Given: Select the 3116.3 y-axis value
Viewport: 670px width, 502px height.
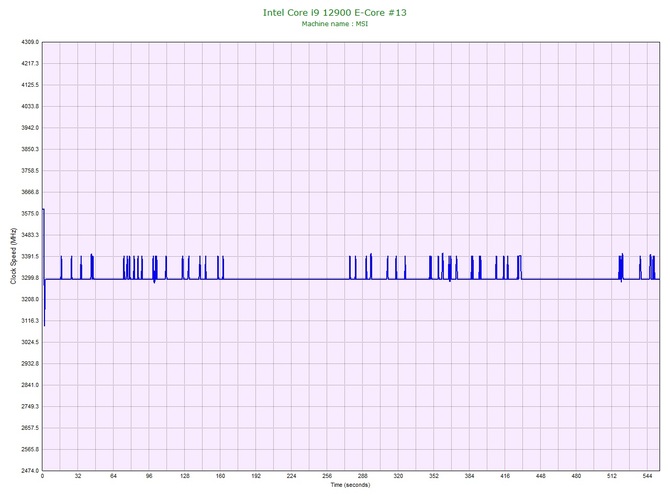Looking at the screenshot, I should (x=30, y=320).
